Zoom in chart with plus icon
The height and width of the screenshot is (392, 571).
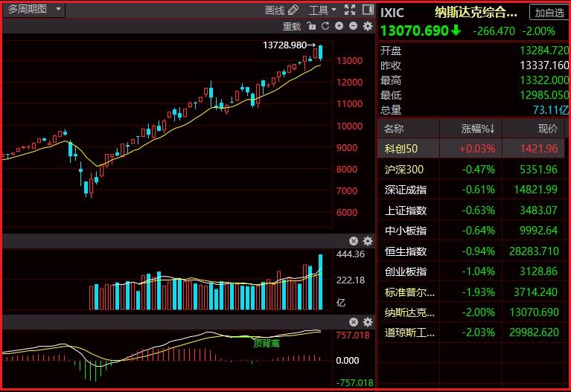click(x=339, y=26)
